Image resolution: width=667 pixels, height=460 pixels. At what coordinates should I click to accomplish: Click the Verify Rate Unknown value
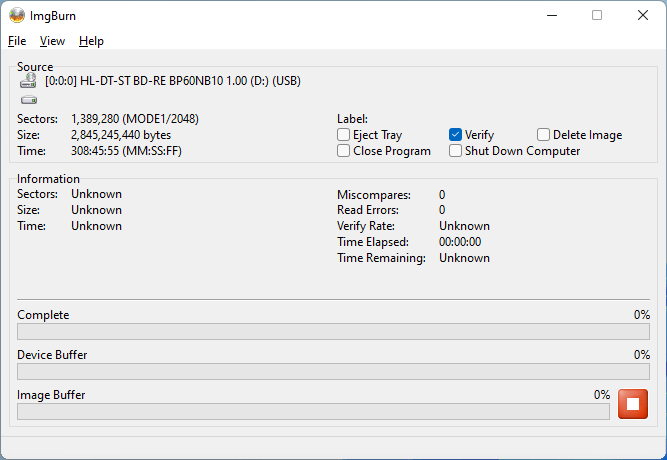(464, 226)
